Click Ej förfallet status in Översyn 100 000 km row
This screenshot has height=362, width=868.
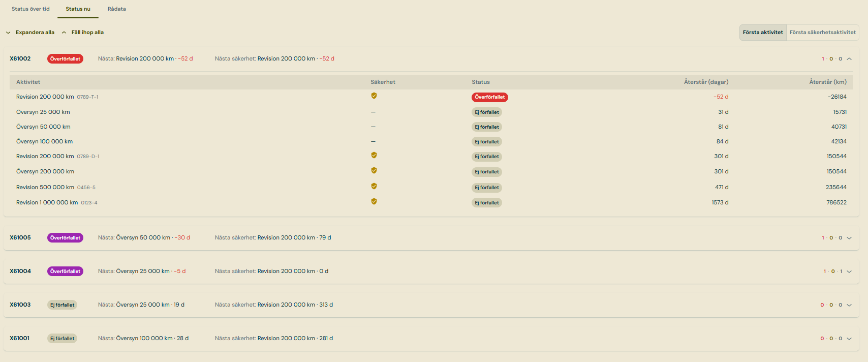click(487, 142)
